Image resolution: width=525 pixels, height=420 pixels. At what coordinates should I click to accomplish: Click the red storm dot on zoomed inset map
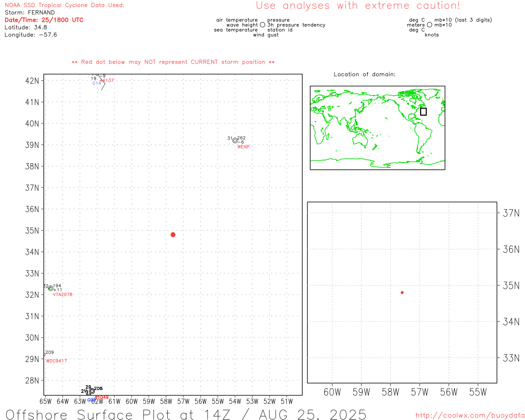(x=402, y=292)
